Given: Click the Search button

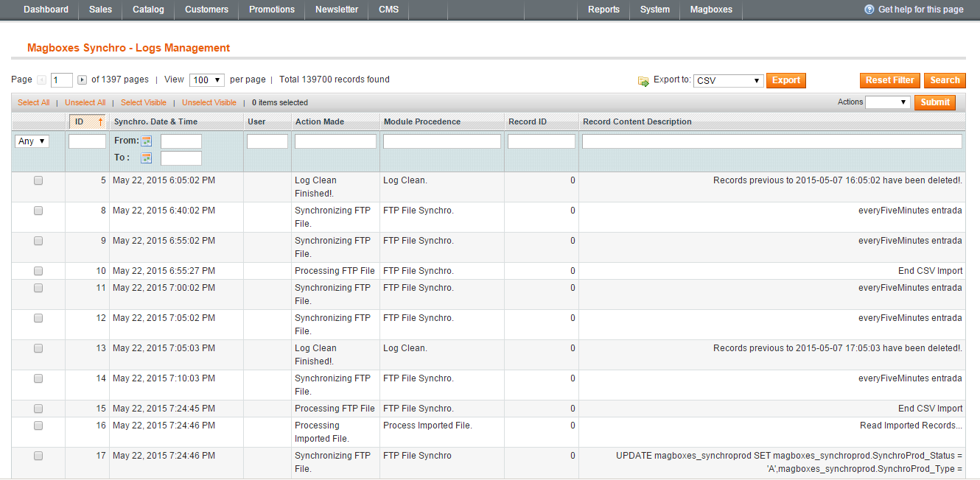Looking at the screenshot, I should pos(945,80).
